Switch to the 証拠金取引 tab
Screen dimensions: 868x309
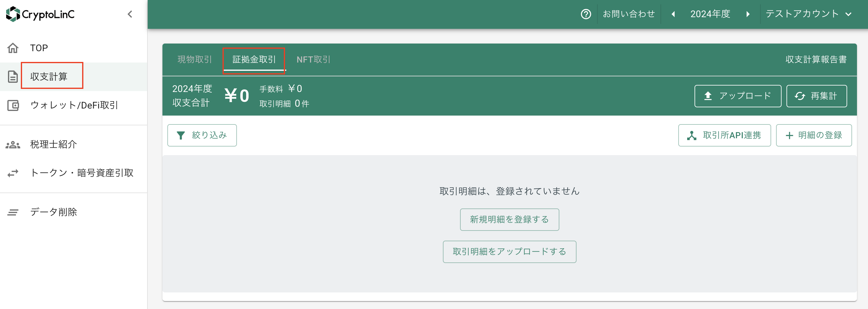pyautogui.click(x=254, y=59)
